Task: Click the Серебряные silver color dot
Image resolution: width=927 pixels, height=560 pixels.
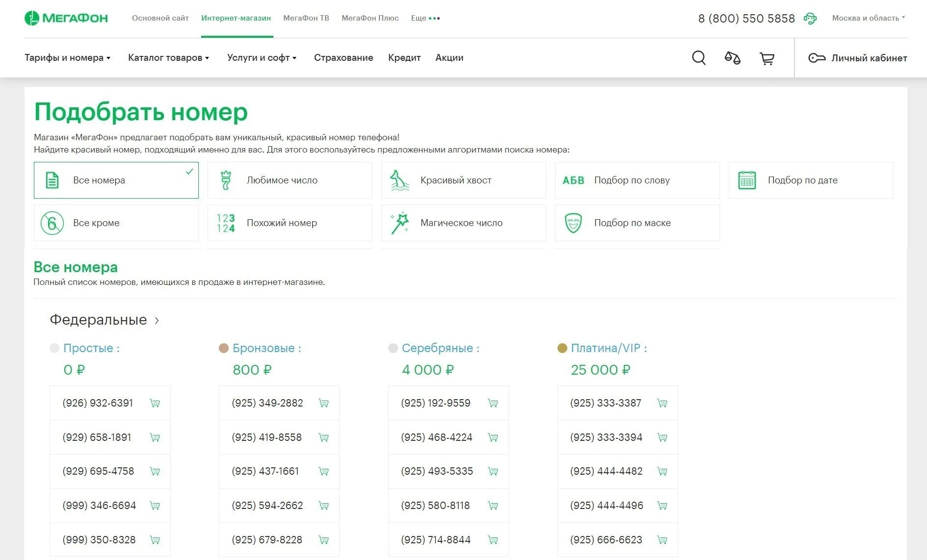Action: [x=393, y=348]
